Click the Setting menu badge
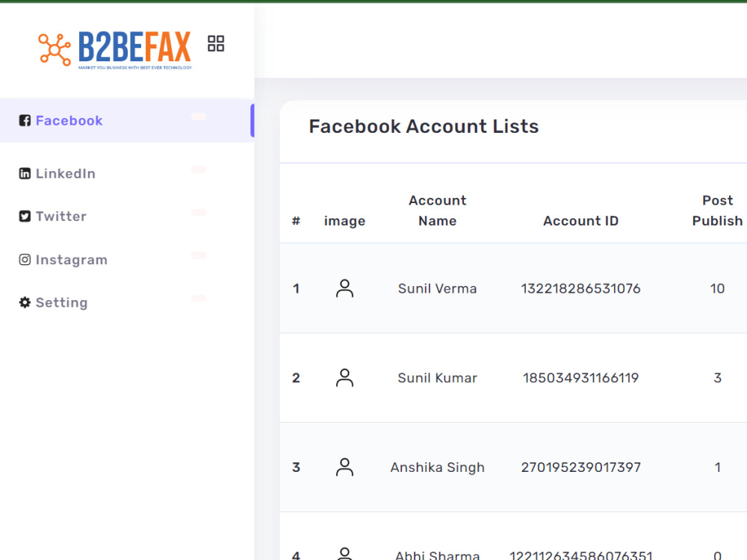Viewport: 747px width, 560px height. tap(199, 299)
